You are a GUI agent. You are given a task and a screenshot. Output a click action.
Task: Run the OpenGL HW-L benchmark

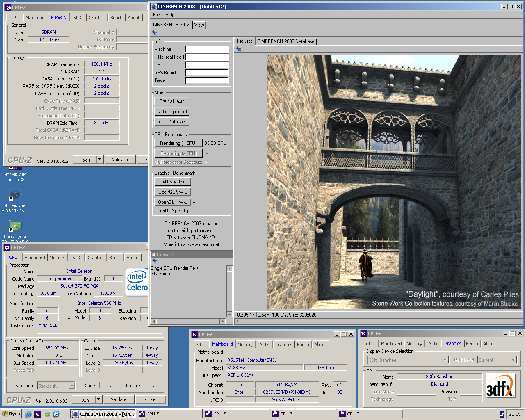[x=173, y=202]
